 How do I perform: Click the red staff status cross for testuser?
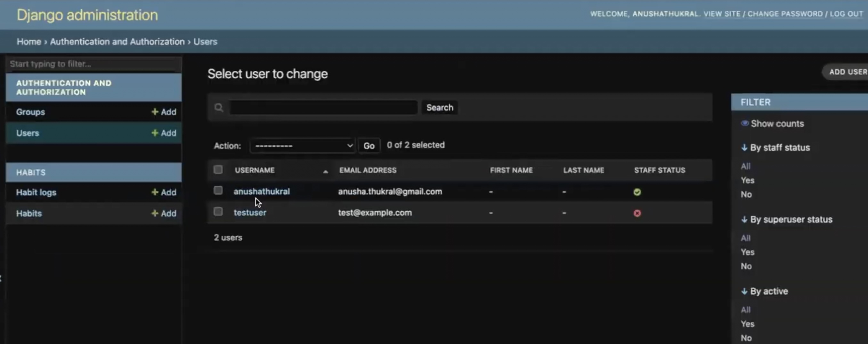[x=637, y=213]
